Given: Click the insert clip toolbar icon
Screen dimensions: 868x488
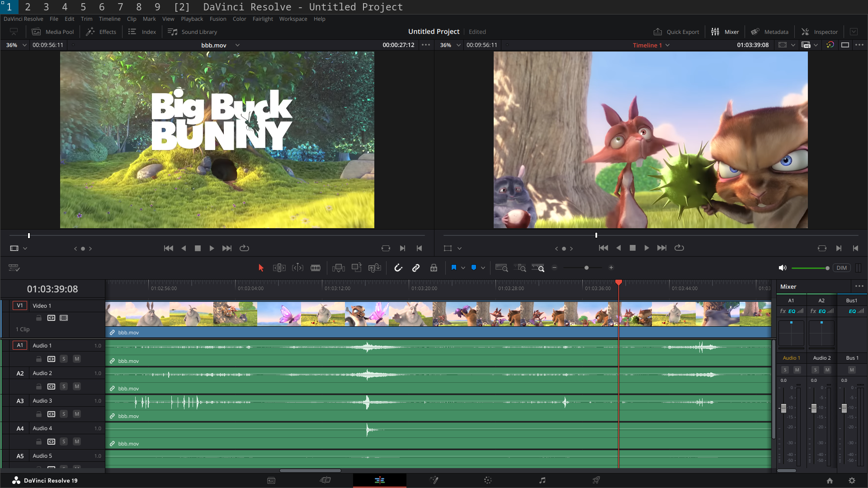Looking at the screenshot, I should point(338,268).
